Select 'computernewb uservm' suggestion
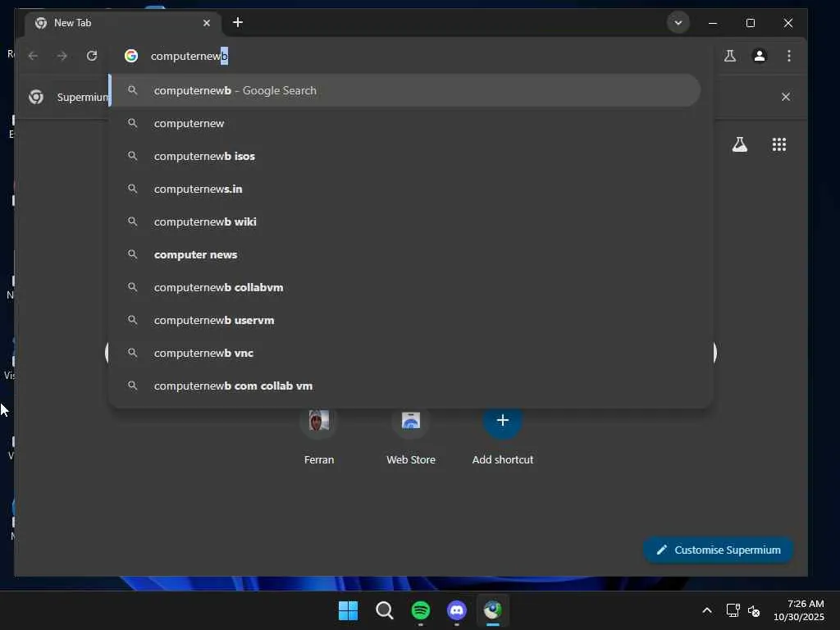This screenshot has width=840, height=630. (405, 320)
